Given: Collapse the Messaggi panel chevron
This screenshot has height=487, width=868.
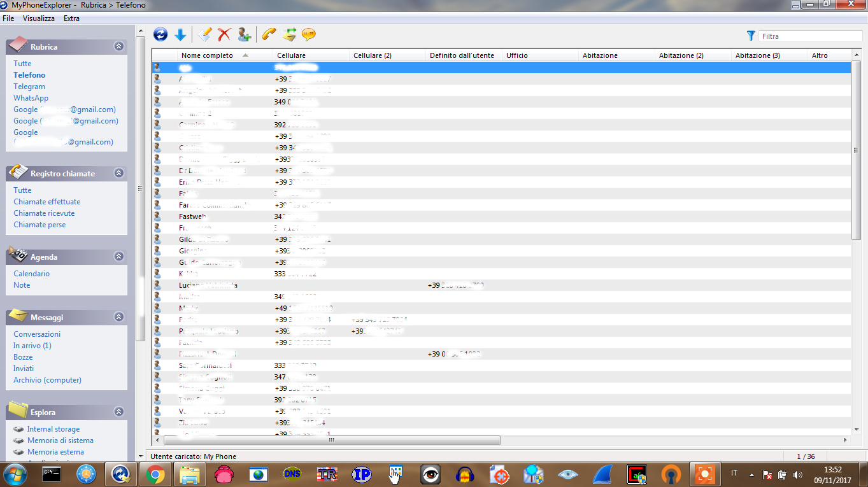Looking at the screenshot, I should pyautogui.click(x=118, y=316).
